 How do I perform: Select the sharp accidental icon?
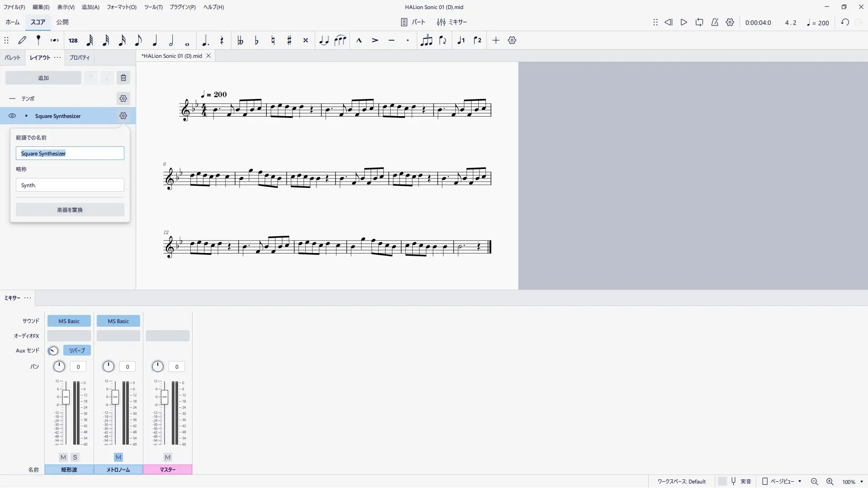(289, 41)
